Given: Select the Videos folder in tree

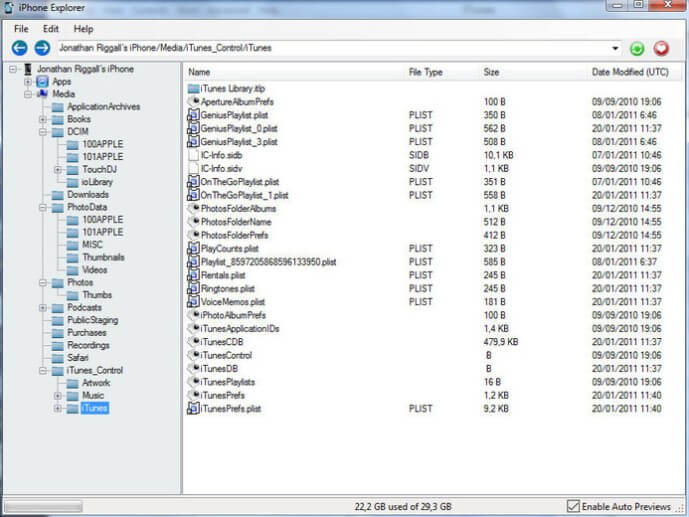Looking at the screenshot, I should coord(95,270).
